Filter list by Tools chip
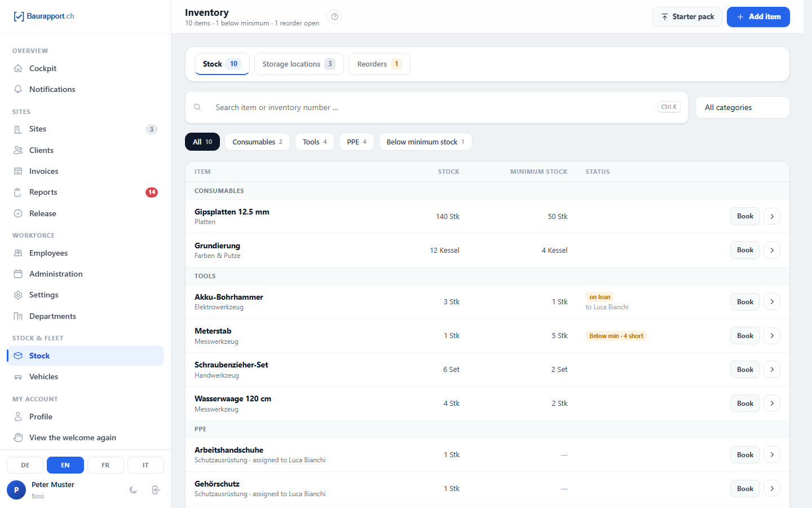Screen dimensions: 812x508 click(315, 142)
